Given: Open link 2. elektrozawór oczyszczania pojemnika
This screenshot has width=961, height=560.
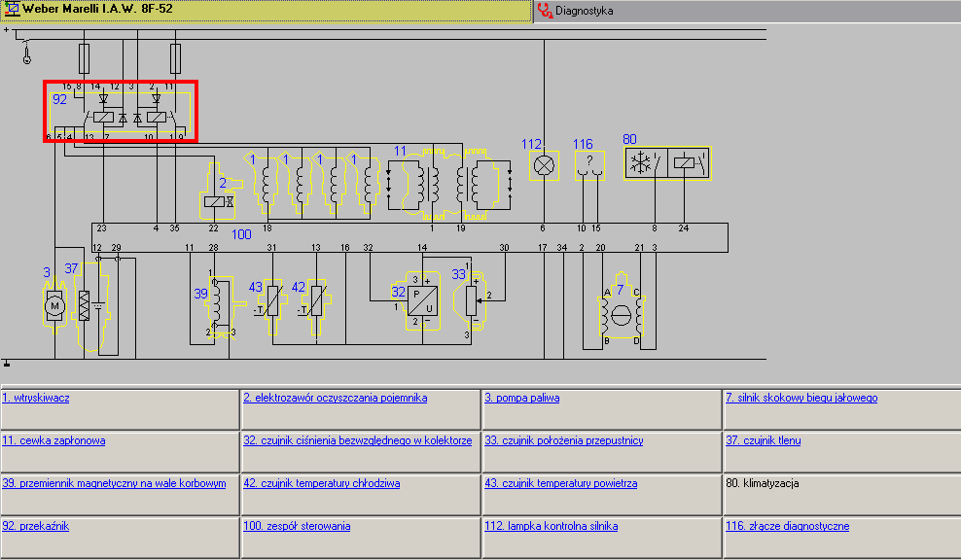Looking at the screenshot, I should click(336, 398).
